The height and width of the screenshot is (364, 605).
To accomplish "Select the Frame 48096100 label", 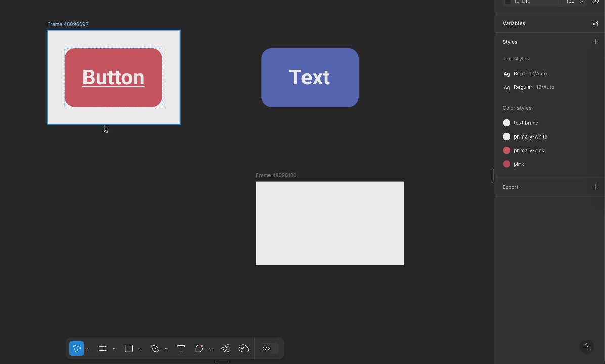I will pos(276,175).
